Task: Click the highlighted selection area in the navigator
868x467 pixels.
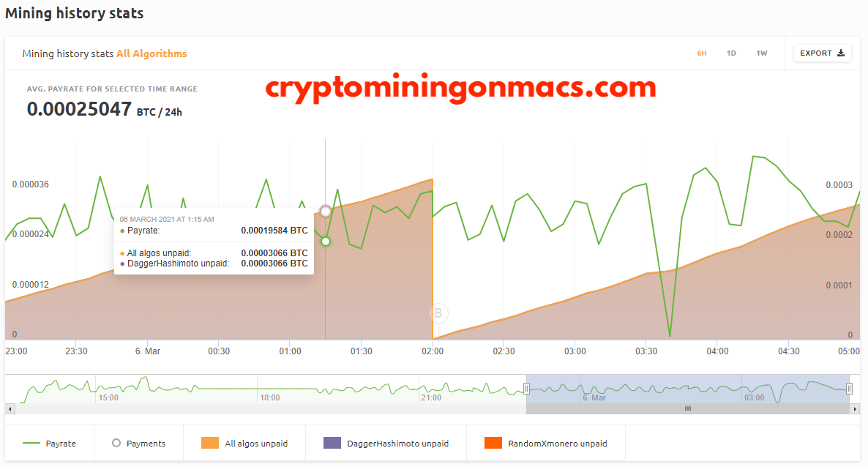Action: tap(687, 389)
